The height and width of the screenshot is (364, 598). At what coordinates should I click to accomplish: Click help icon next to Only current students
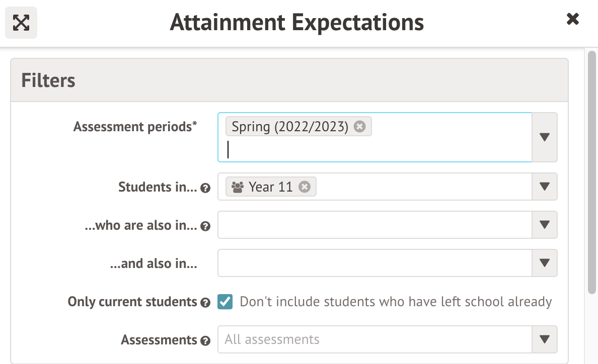click(205, 303)
